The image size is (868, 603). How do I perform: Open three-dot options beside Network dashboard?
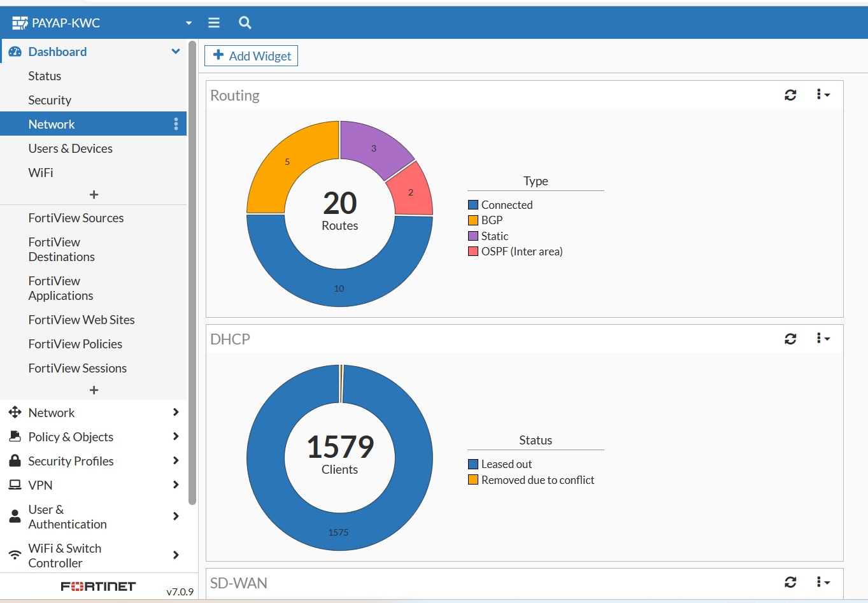point(176,124)
